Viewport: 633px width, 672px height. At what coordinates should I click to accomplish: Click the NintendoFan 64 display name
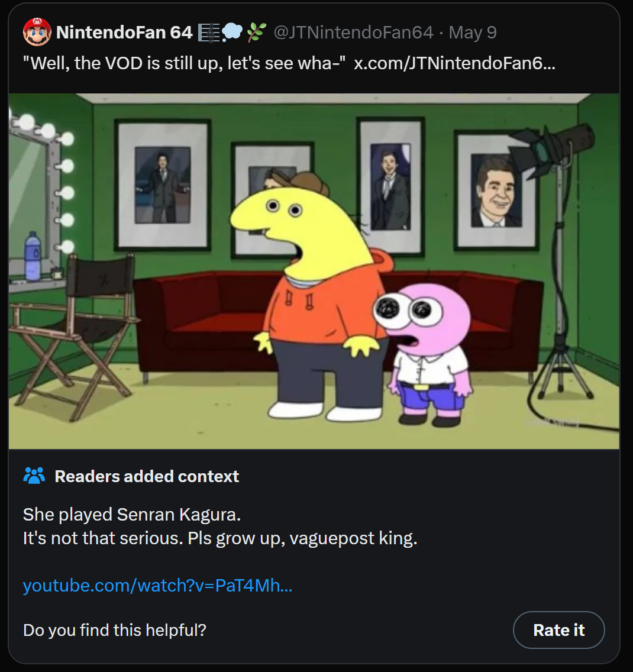124,33
